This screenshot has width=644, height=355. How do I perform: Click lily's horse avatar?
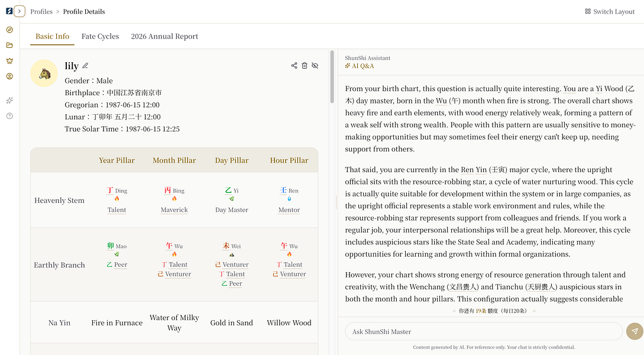coord(44,73)
